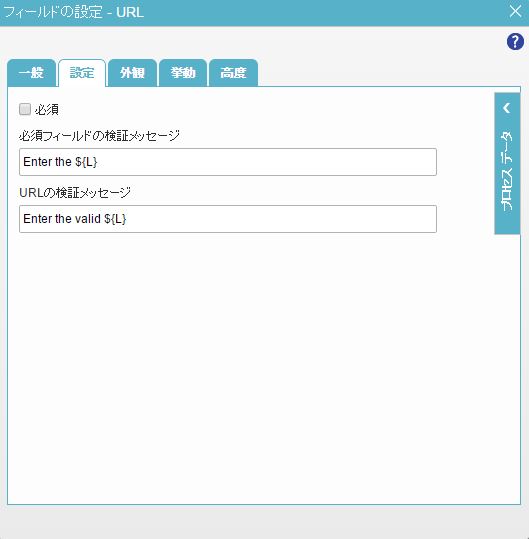Click the 必須 checkbox label text
This screenshot has width=529, height=539.
pos(47,110)
